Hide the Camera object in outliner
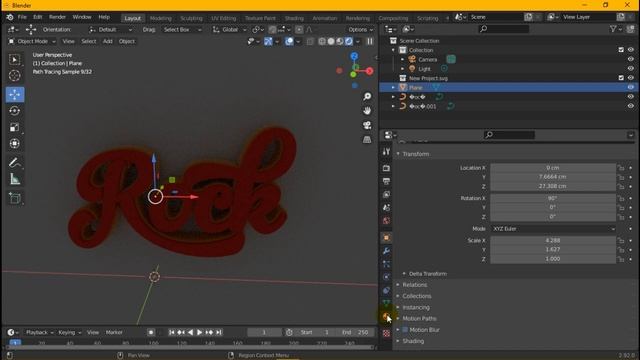Screen dimensions: 640x360 (631, 59)
